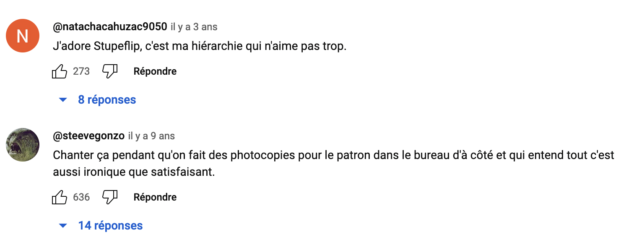Click the 636 like count
Image resolution: width=644 pixels, height=240 pixels.
tap(81, 197)
